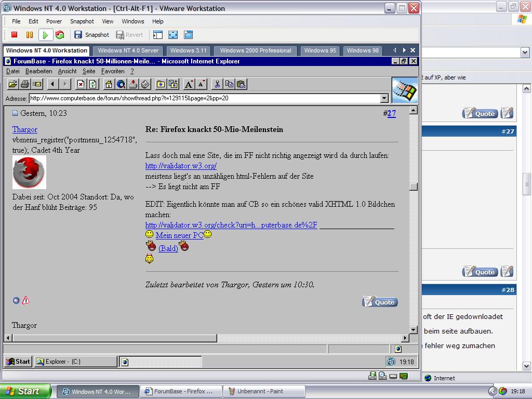532x399 pixels.
Task: Open the favorites folder icon in IE toolbar
Action: click(161, 84)
